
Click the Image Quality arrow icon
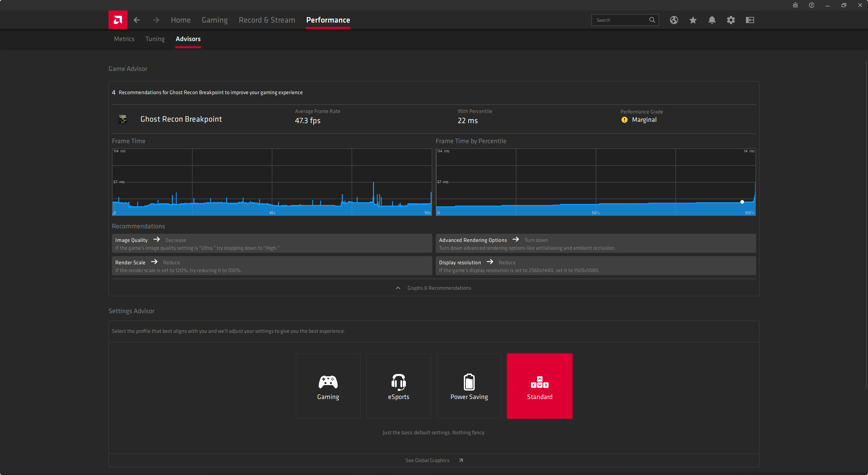coord(157,239)
